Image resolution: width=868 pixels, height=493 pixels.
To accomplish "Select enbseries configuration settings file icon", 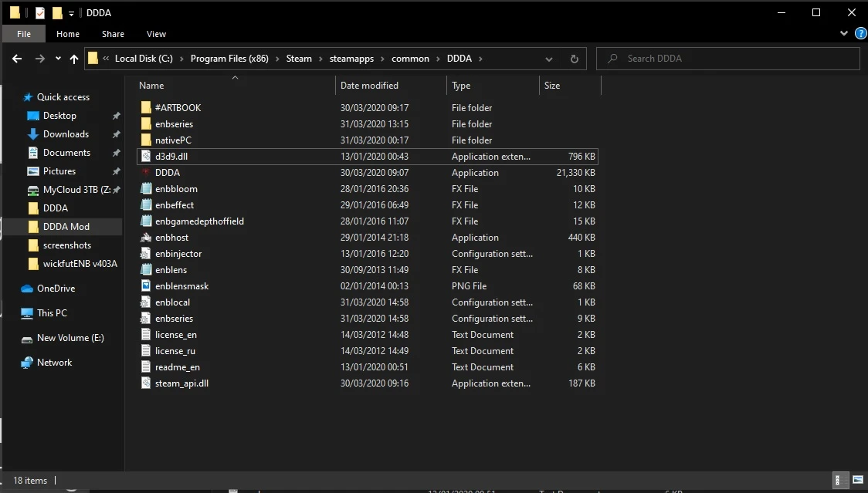I will pos(146,319).
